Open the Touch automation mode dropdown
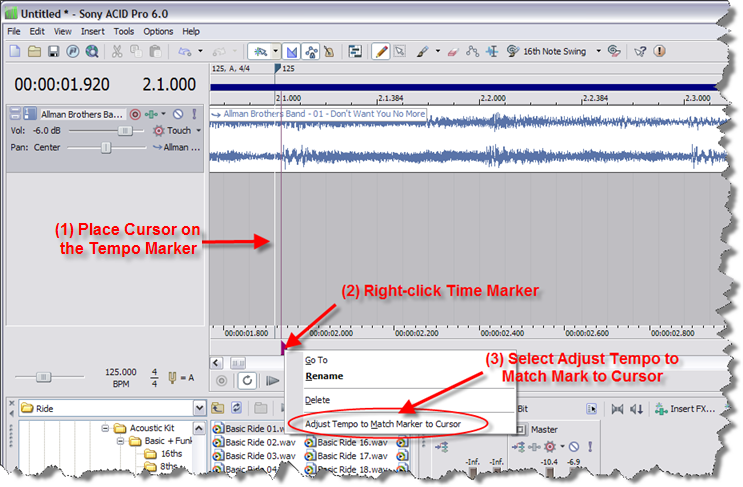The height and width of the screenshot is (487, 743). point(198,130)
